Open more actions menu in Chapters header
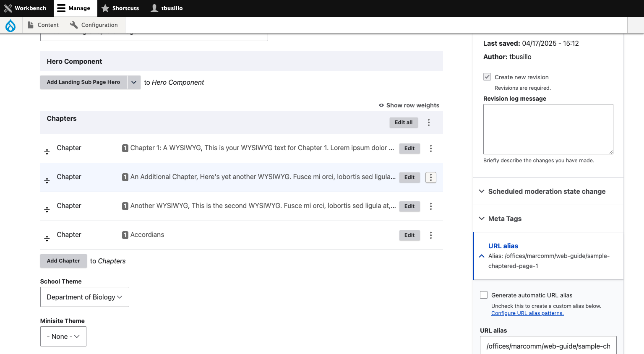 [429, 122]
